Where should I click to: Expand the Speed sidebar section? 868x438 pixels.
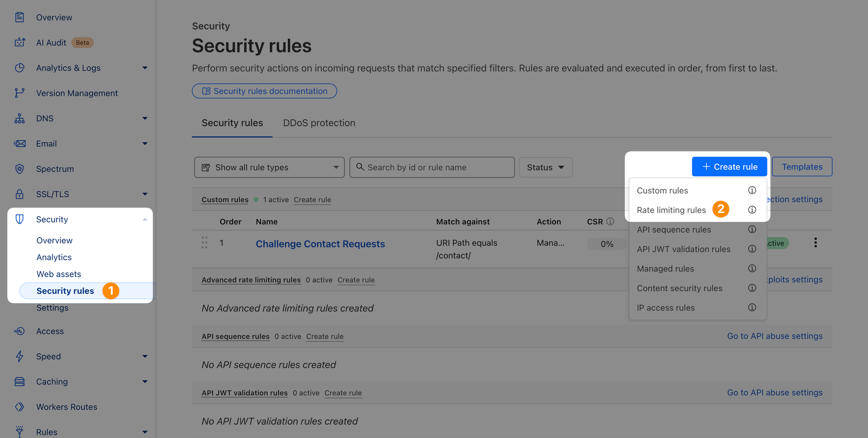coord(145,356)
